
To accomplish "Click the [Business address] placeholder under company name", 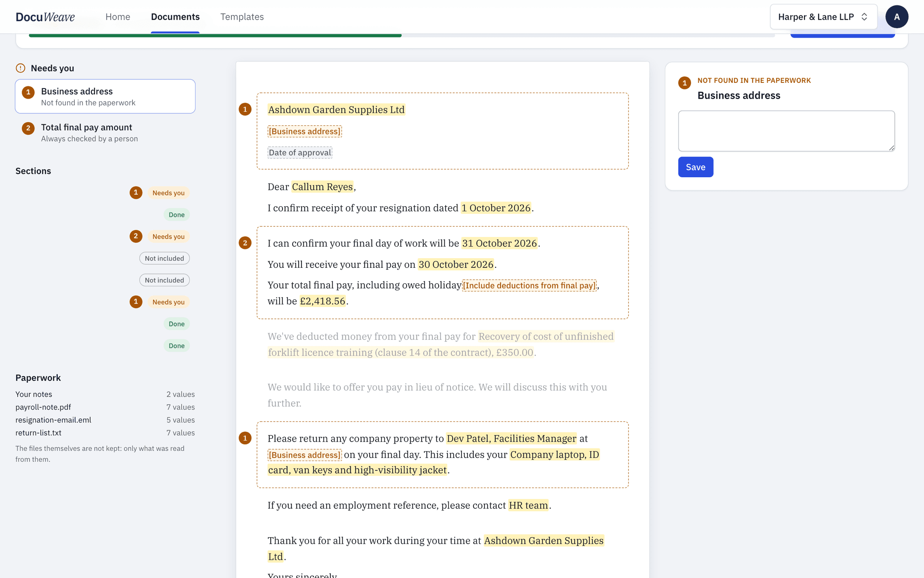I will [x=305, y=131].
